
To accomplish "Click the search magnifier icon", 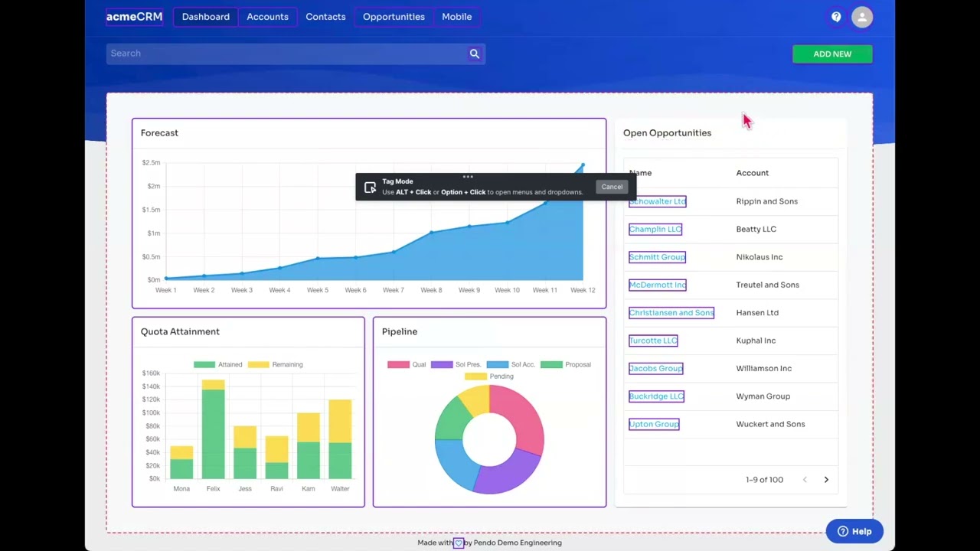I will point(475,54).
